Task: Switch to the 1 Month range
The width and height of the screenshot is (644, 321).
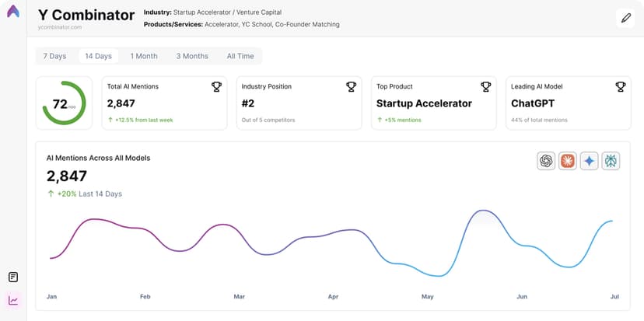Action: [144, 56]
